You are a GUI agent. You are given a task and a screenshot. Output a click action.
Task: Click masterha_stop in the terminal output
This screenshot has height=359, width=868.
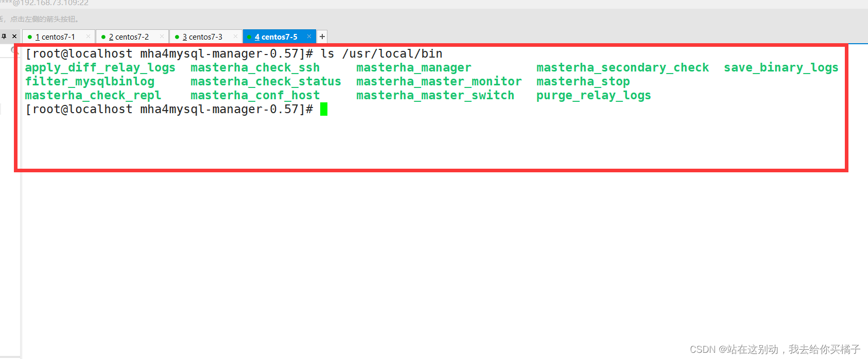pyautogui.click(x=583, y=82)
